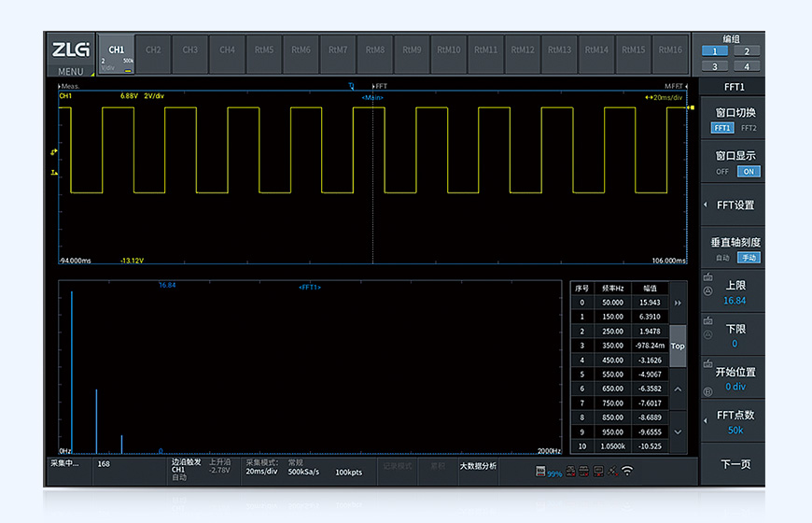Turn window display OFF
The width and height of the screenshot is (812, 523).
[x=721, y=172]
